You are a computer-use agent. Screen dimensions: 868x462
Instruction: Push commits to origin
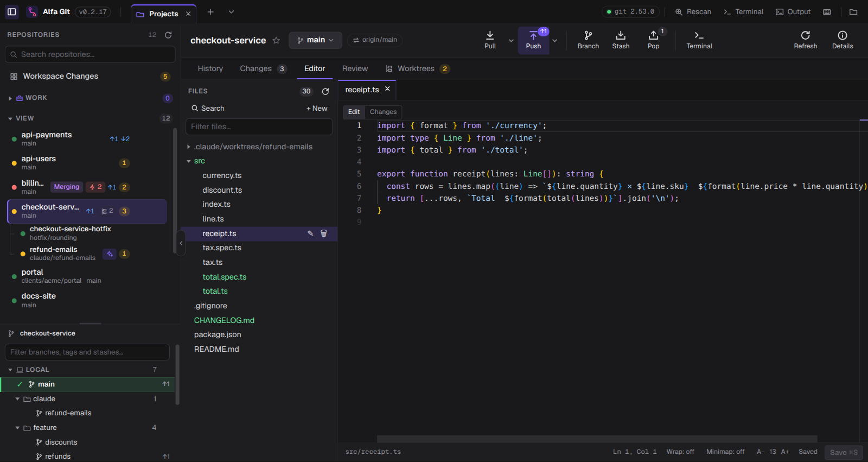(x=533, y=40)
